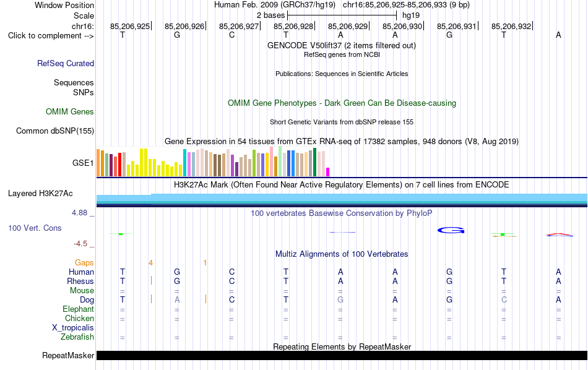The width and height of the screenshot is (588, 370).
Task: Select the RepeatMasker track label
Action: 68,355
